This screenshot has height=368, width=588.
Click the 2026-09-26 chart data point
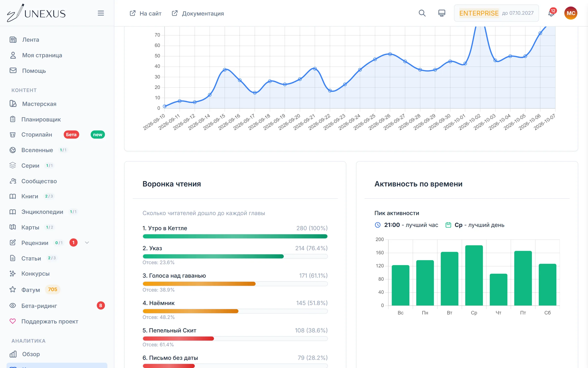pyautogui.click(x=390, y=54)
